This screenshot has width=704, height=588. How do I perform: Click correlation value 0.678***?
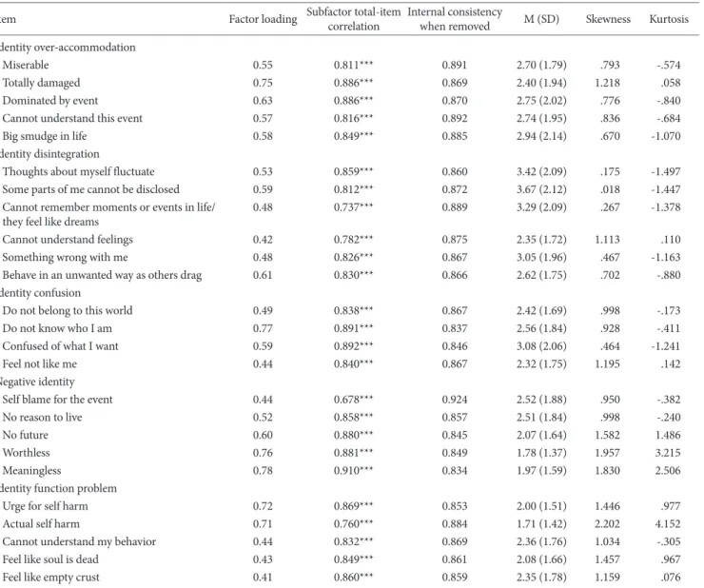coord(353,400)
